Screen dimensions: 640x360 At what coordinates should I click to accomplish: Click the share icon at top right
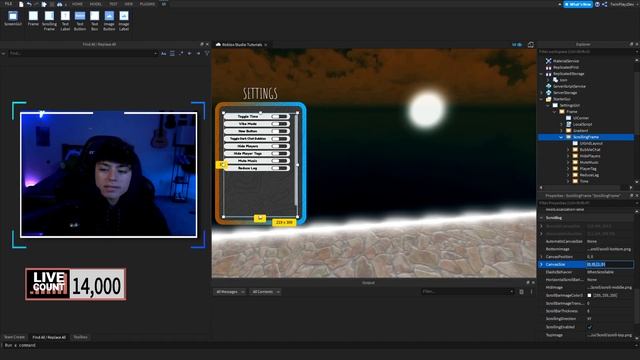604,4
